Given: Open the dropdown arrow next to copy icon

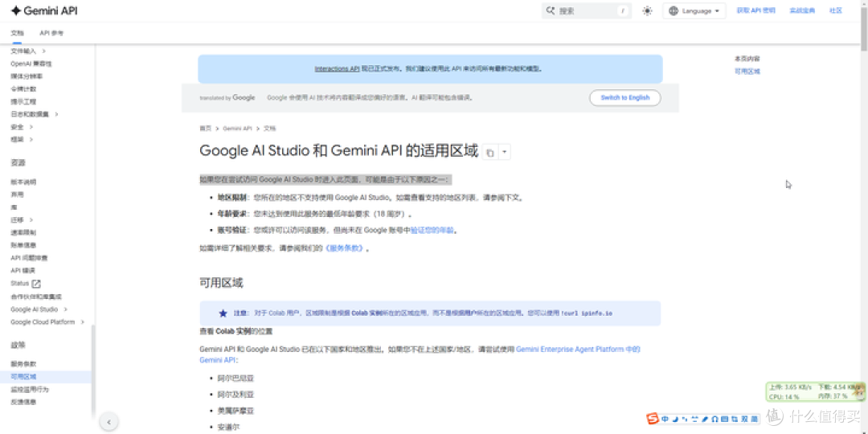Looking at the screenshot, I should (504, 152).
